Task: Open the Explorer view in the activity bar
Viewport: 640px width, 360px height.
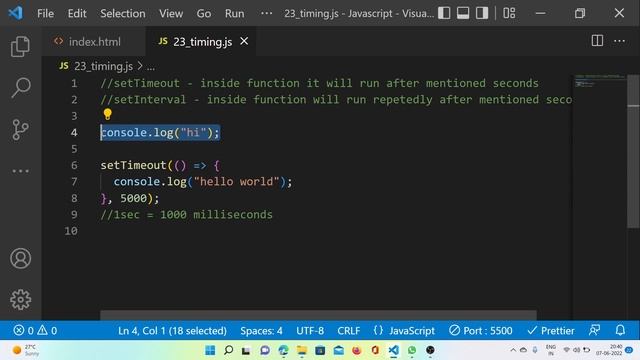Action: (20, 46)
